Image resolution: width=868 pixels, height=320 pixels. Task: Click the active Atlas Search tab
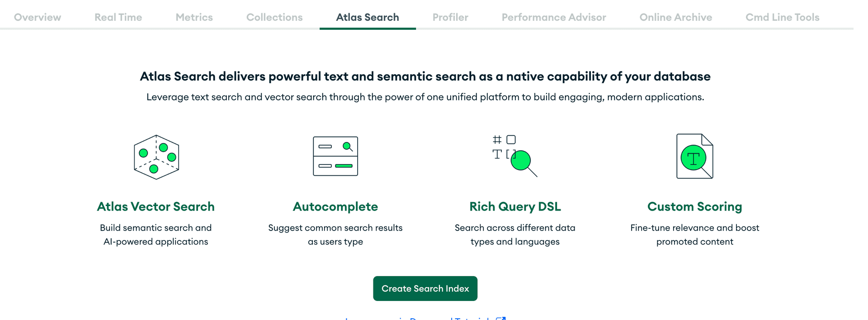[x=367, y=17]
